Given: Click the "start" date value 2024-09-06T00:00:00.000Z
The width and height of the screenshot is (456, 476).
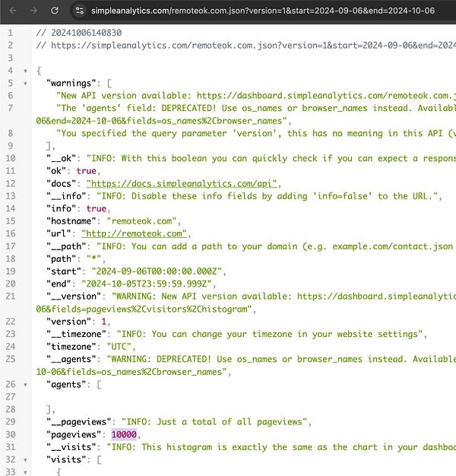Looking at the screenshot, I should point(157,271).
